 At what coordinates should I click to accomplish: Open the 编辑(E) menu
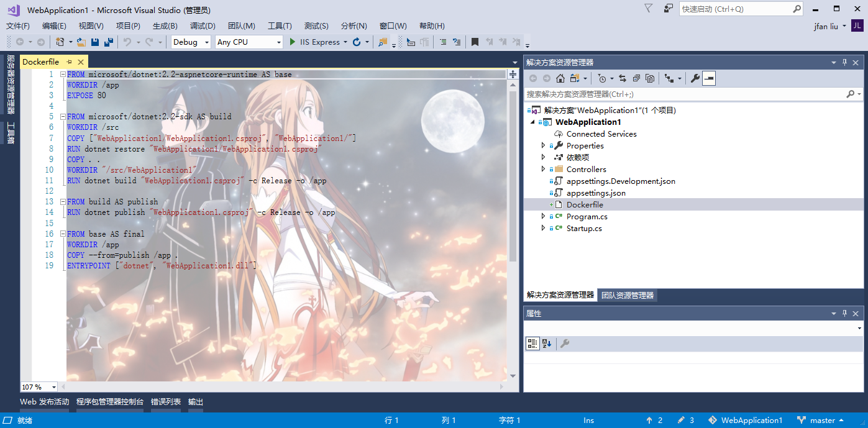54,26
